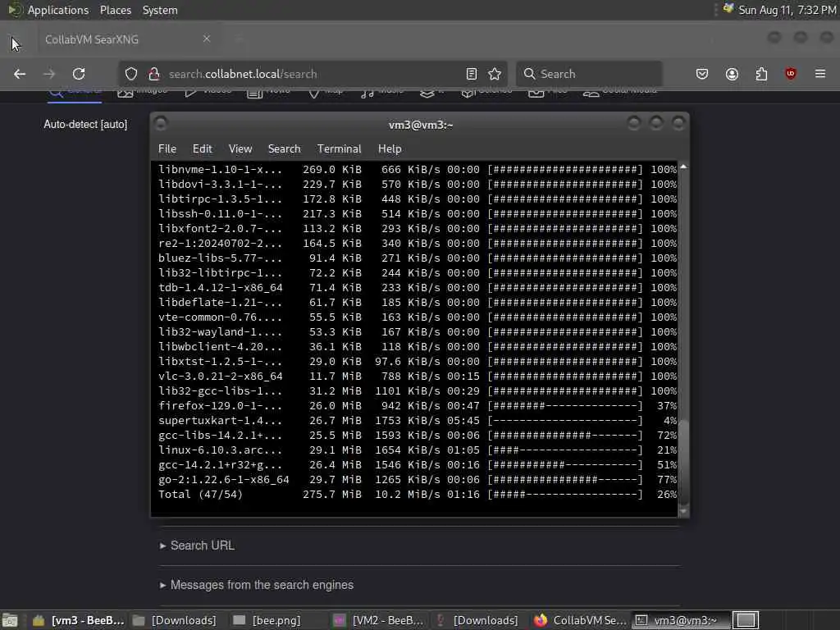Open the terminal File menu

(x=167, y=149)
